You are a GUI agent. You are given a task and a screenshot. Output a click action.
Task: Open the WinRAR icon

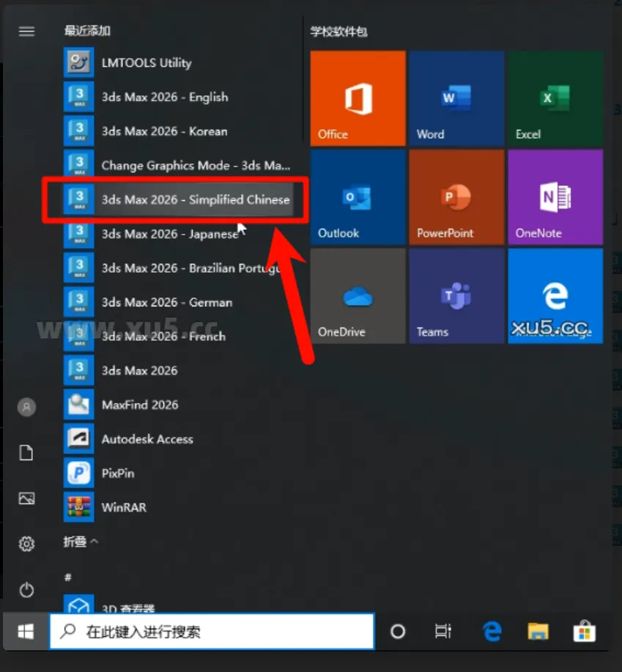[79, 507]
